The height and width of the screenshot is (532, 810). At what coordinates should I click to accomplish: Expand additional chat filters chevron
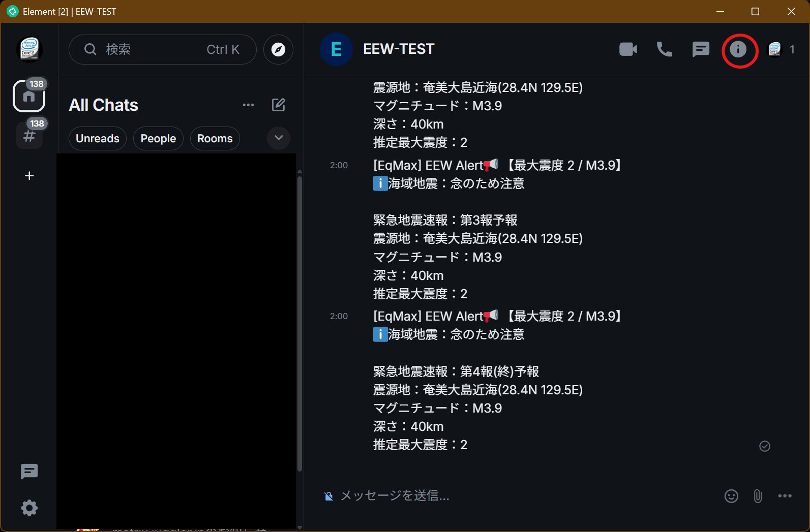279,138
